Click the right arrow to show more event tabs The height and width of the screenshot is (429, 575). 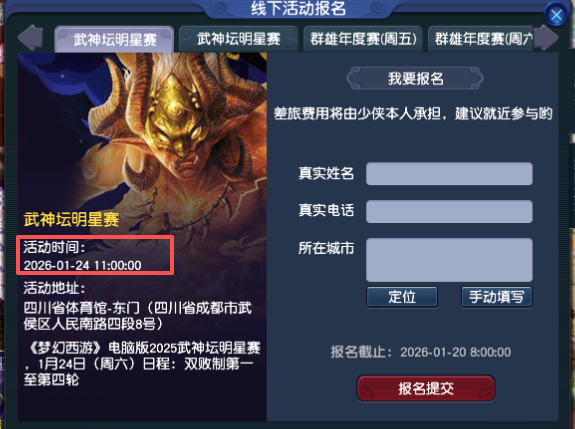pyautogui.click(x=546, y=37)
